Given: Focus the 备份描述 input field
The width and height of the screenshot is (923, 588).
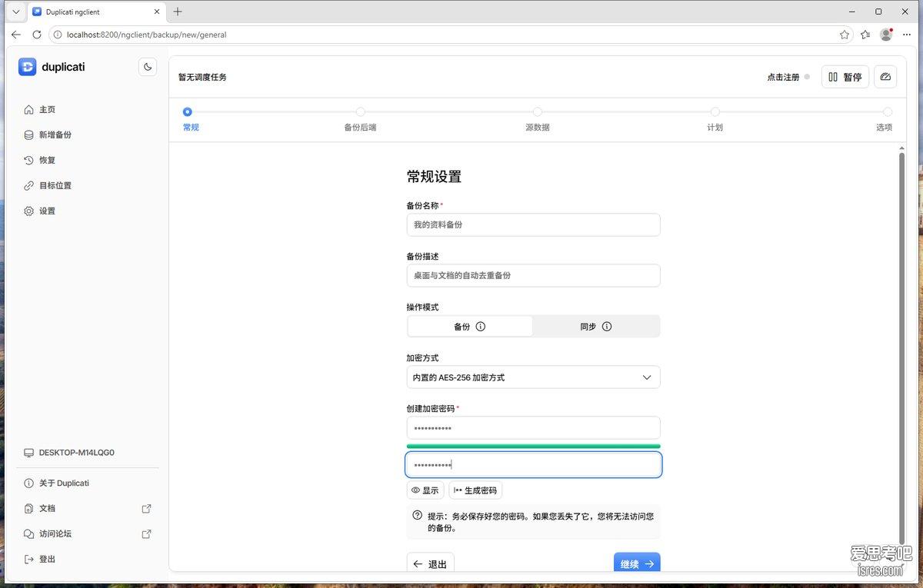Looking at the screenshot, I should tap(533, 275).
